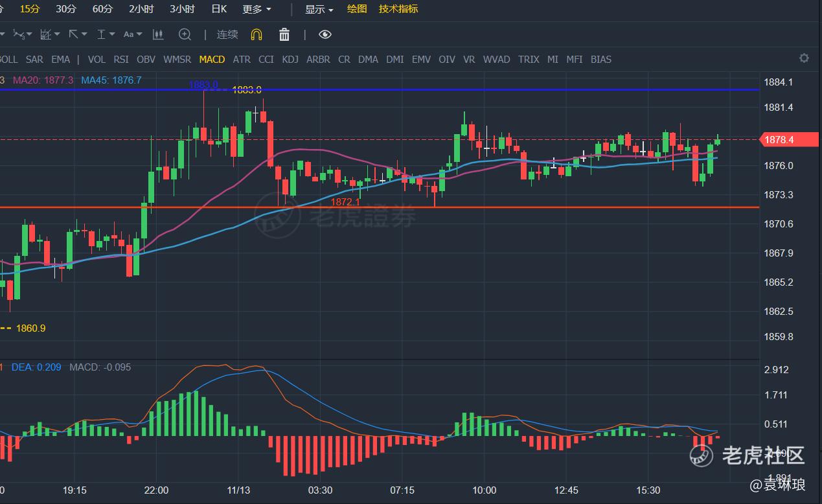The height and width of the screenshot is (504, 822).
Task: Open indicator settings gear icon
Action: point(804,58)
